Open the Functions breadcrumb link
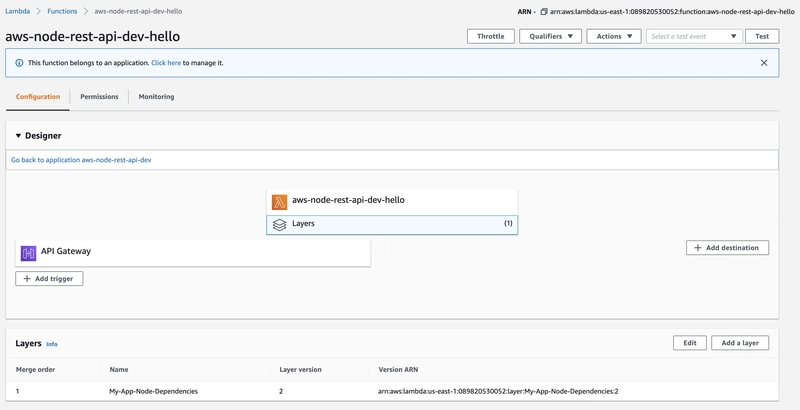Viewport: 800px width, 410px height. pos(62,11)
